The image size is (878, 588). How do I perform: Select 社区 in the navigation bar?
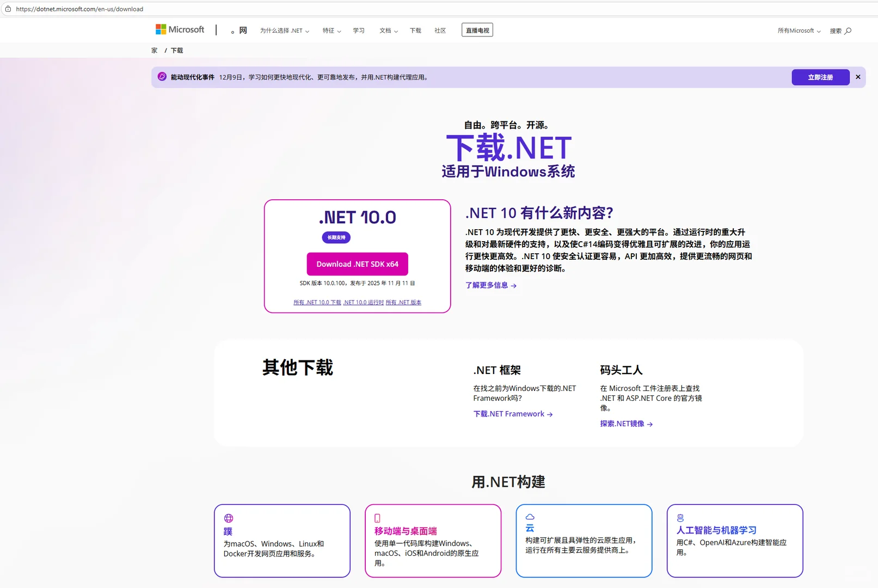pyautogui.click(x=440, y=30)
